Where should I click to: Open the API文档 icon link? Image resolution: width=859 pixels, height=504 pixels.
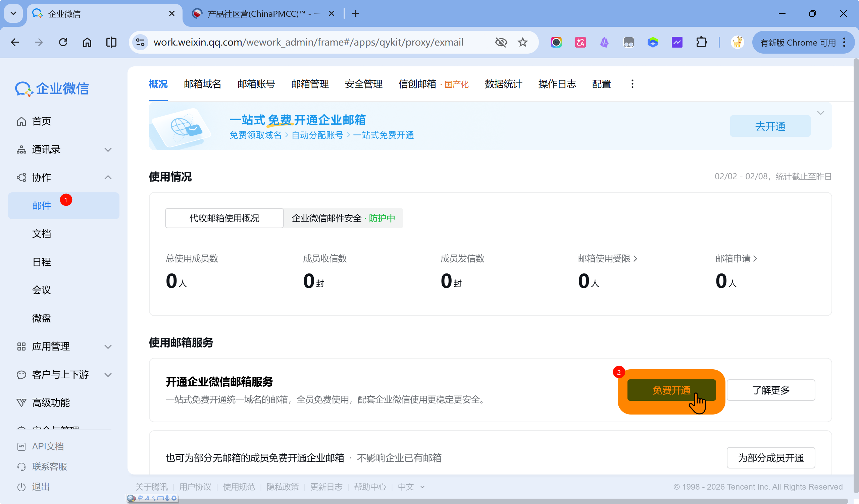click(21, 446)
